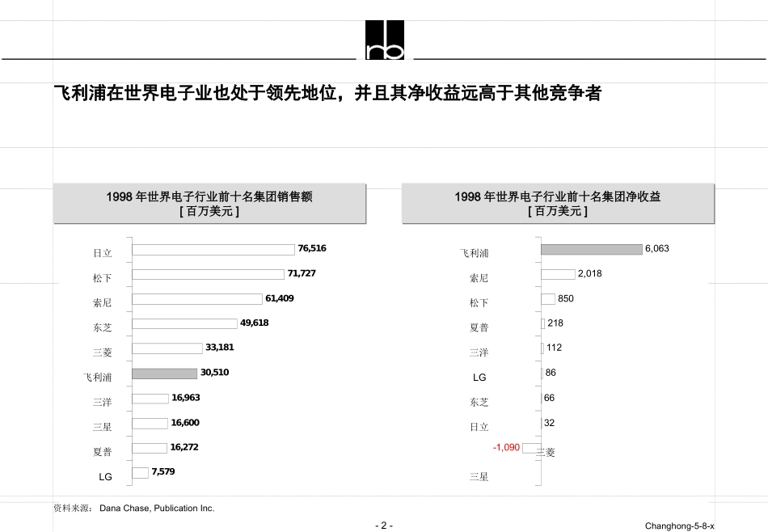768x532 pixels.
Task: Click the 三菱 label in the sales chart
Action: 103,353
